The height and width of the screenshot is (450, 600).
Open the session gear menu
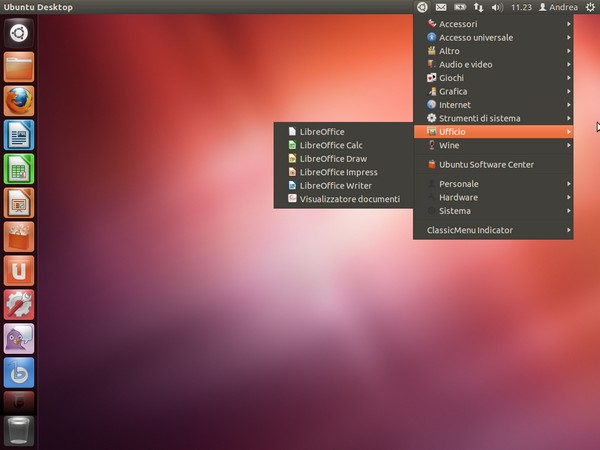(x=590, y=7)
